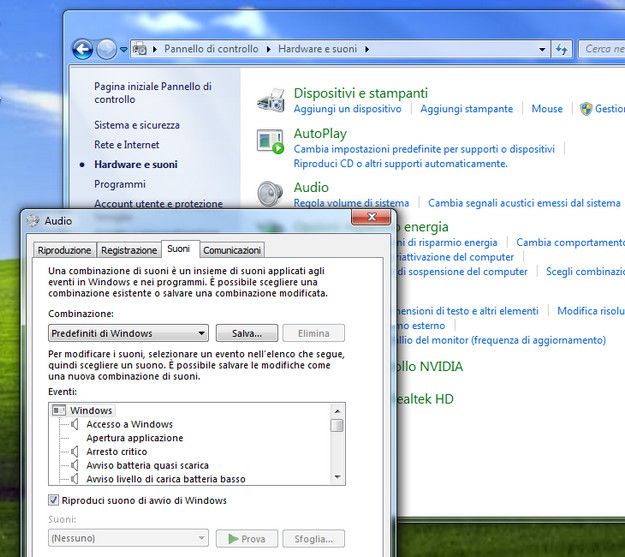
Task: Open the Realtek HD heading
Action: [x=425, y=399]
